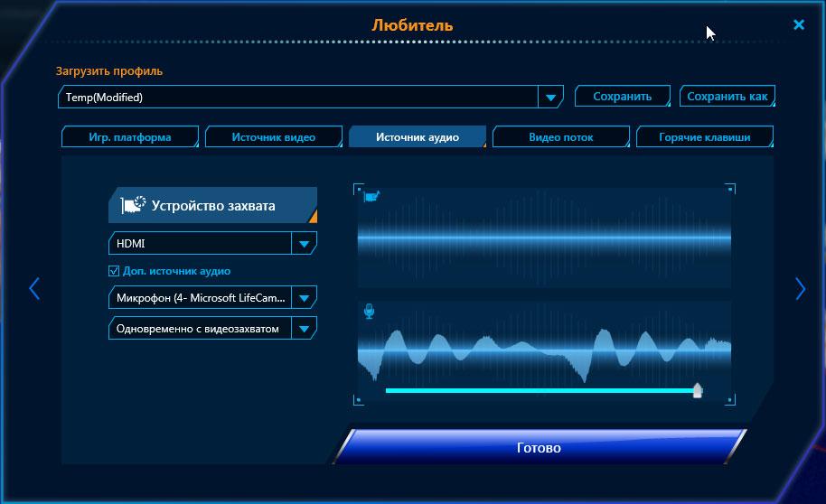The image size is (826, 504).
Task: Open the Горячие клавиши tab
Action: [x=705, y=137]
